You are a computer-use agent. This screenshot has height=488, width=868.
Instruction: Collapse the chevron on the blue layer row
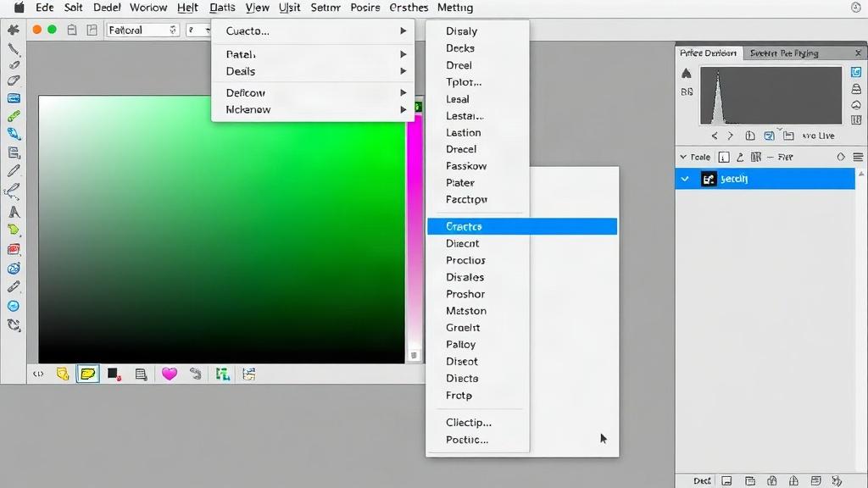tap(685, 179)
